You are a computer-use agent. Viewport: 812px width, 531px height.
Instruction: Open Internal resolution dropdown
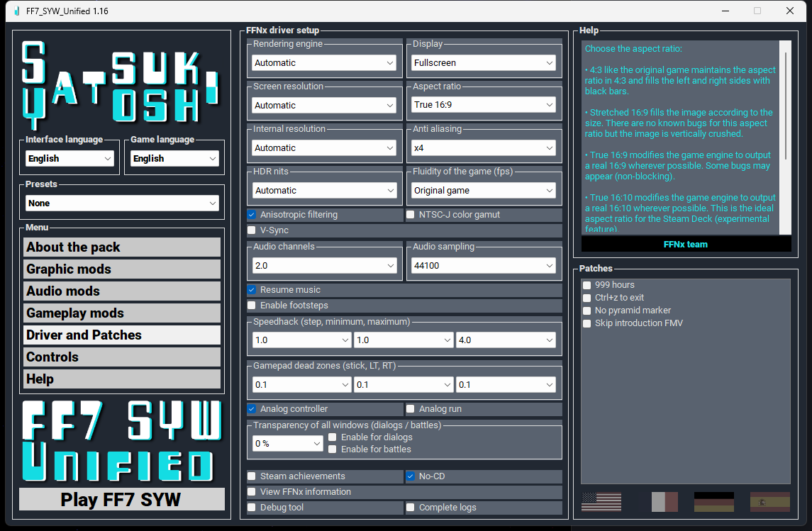(325, 147)
